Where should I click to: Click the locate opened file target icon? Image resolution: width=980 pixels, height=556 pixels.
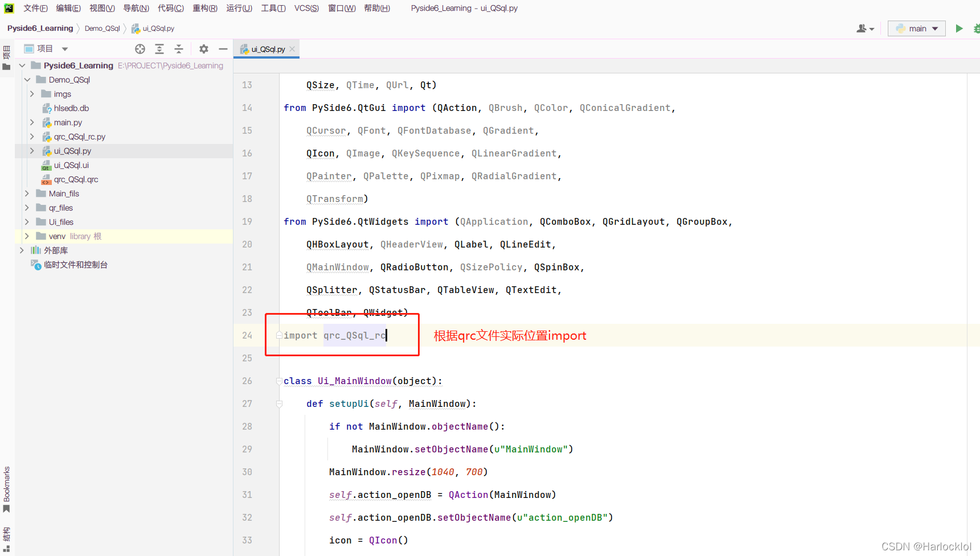[140, 49]
